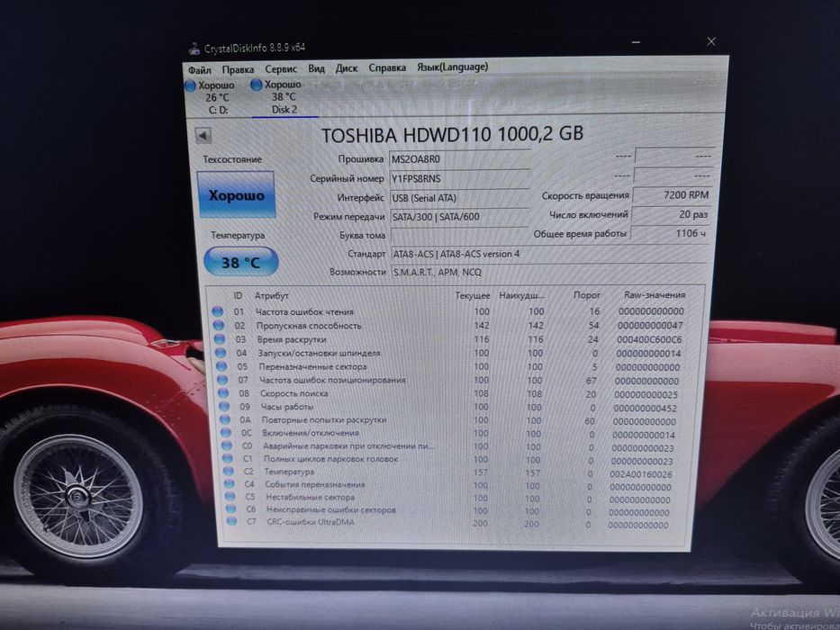Click the Атрибут column header
The height and width of the screenshot is (630, 840).
(272, 296)
